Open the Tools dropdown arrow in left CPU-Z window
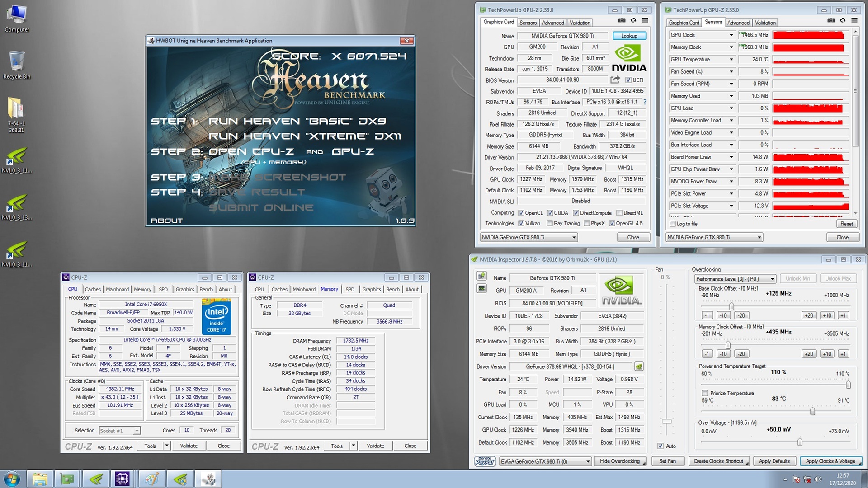The width and height of the screenshot is (868, 488). tap(166, 446)
